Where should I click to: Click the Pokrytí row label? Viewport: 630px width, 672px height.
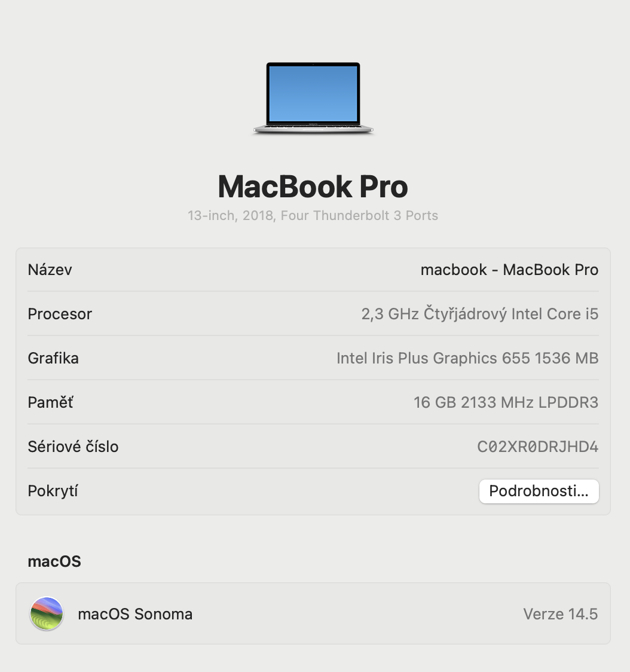pos(53,491)
